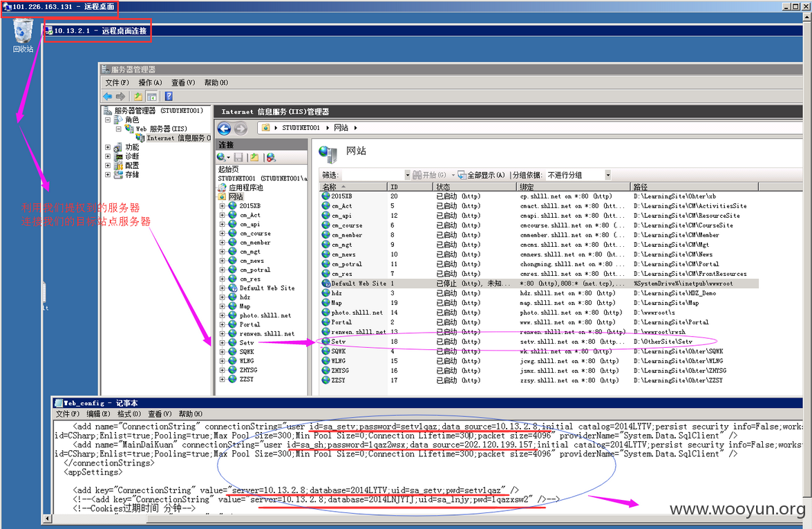Click inside the 筛选 filter input field
The width and height of the screenshot is (812, 529).
point(372,175)
